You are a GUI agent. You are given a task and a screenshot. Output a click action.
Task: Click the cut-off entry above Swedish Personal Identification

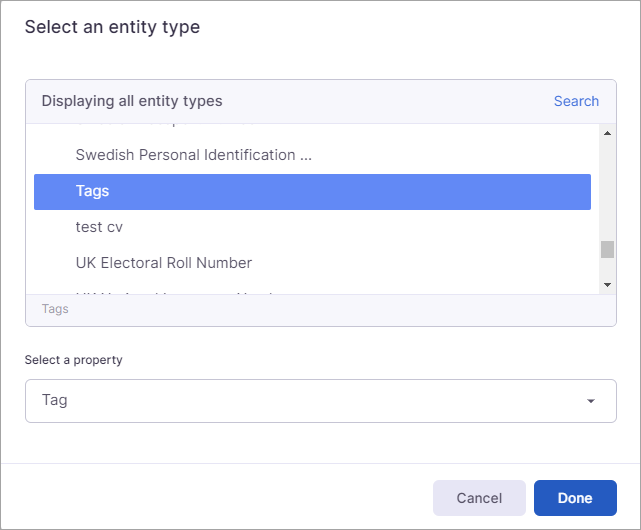coord(165,127)
